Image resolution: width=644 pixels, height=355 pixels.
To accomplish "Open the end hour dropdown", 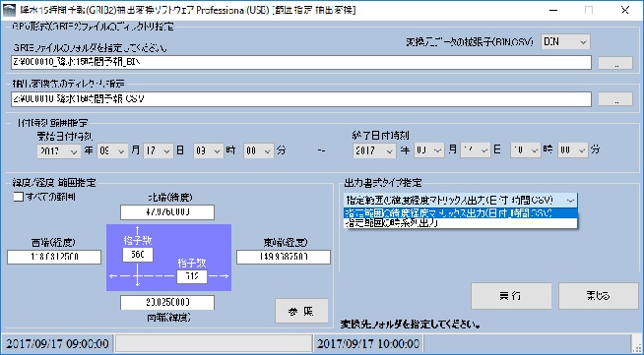I will tap(526, 150).
